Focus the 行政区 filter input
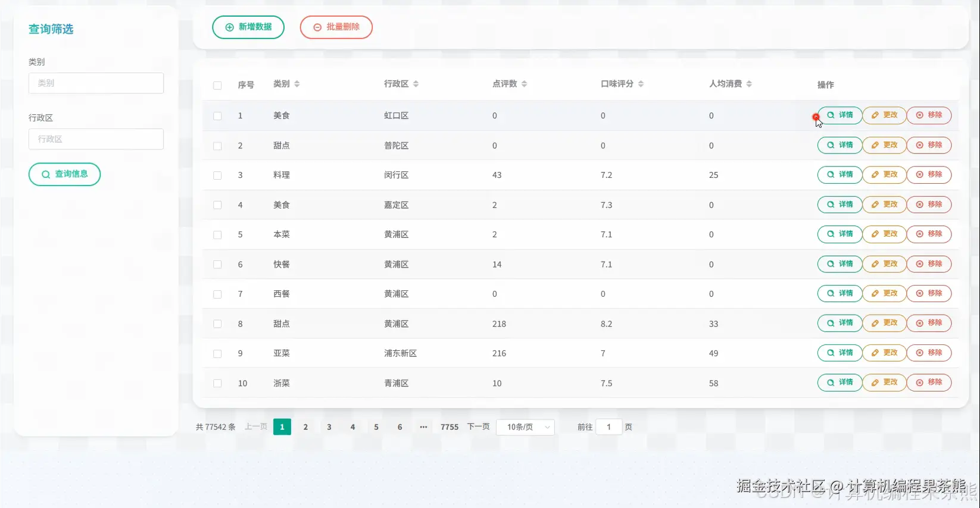Image resolution: width=980 pixels, height=508 pixels. [96, 139]
